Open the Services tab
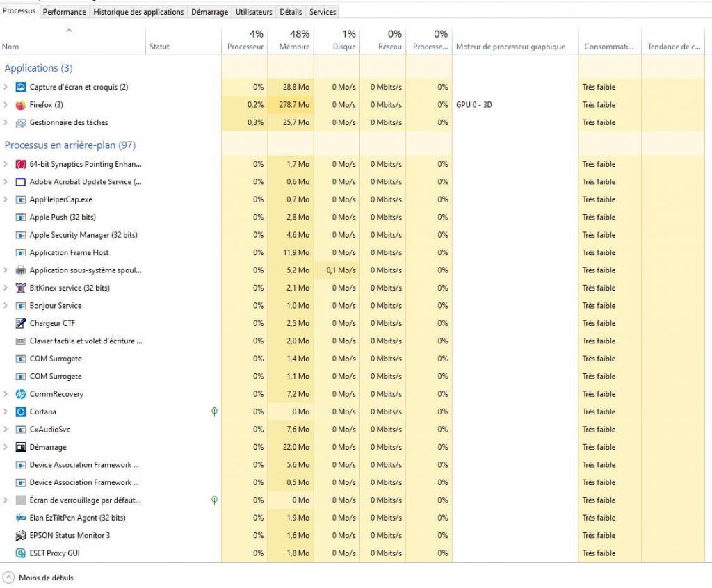The width and height of the screenshot is (712, 588). coord(323,12)
